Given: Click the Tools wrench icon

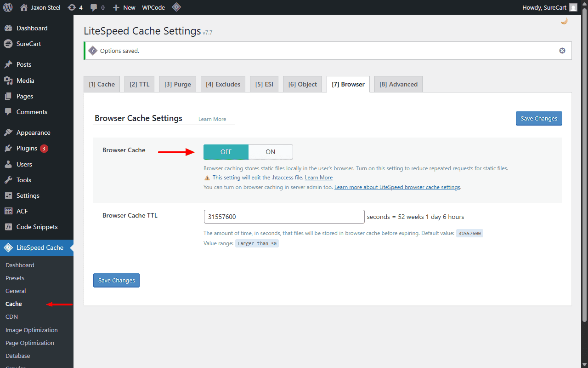Looking at the screenshot, I should [8, 180].
